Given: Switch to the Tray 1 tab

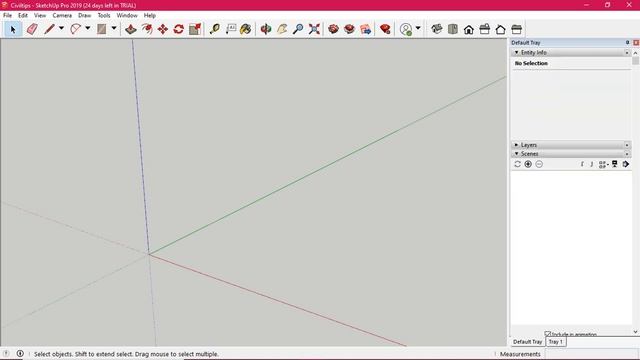Looking at the screenshot, I should (556, 342).
